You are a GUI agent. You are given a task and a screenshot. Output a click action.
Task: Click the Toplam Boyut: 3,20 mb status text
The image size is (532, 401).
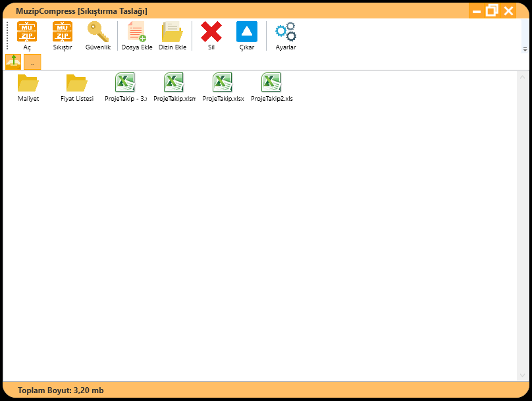(61, 390)
